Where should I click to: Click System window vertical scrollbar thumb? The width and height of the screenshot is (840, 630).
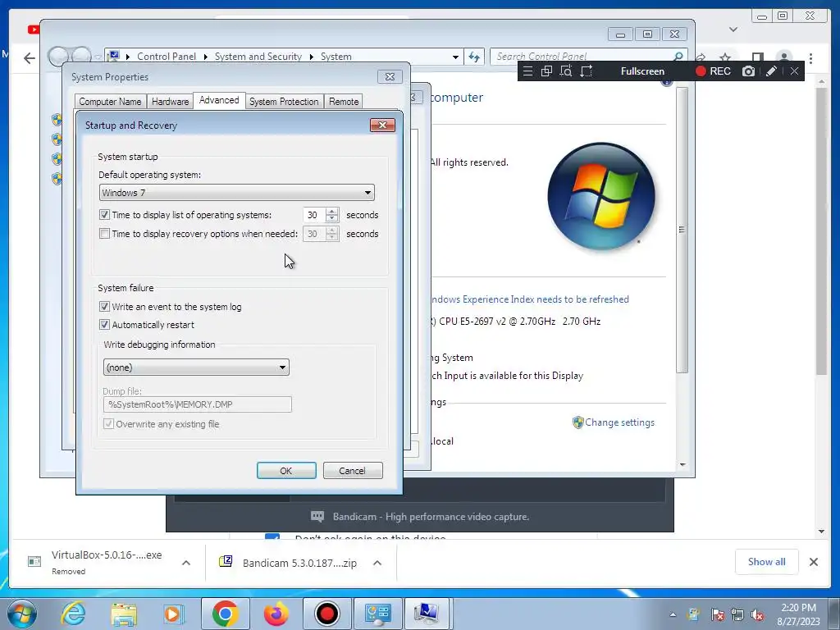[682, 230]
